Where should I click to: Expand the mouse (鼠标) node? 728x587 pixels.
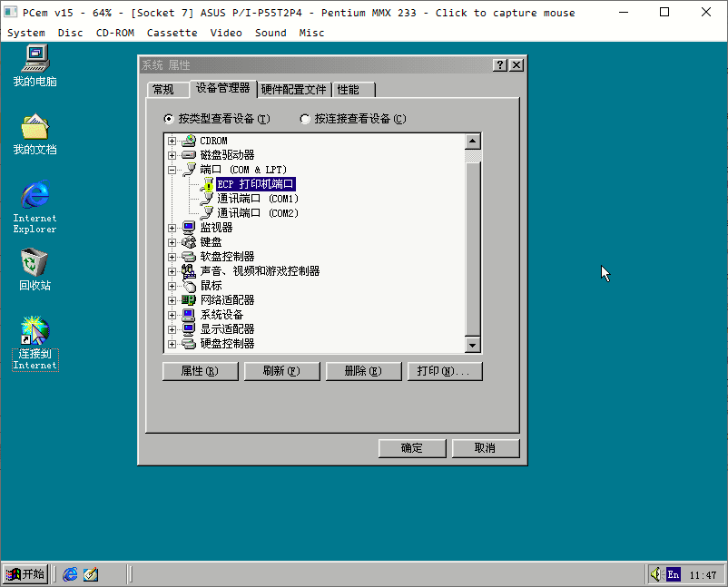[172, 286]
